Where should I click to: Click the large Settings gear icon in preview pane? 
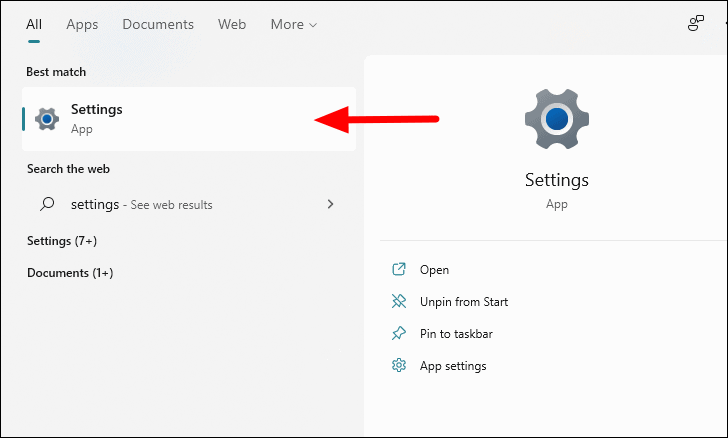[x=557, y=119]
